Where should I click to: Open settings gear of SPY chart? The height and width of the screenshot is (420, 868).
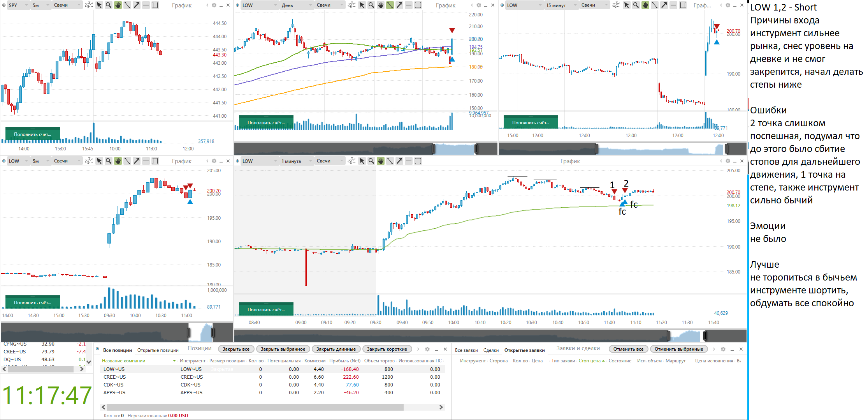coord(214,5)
